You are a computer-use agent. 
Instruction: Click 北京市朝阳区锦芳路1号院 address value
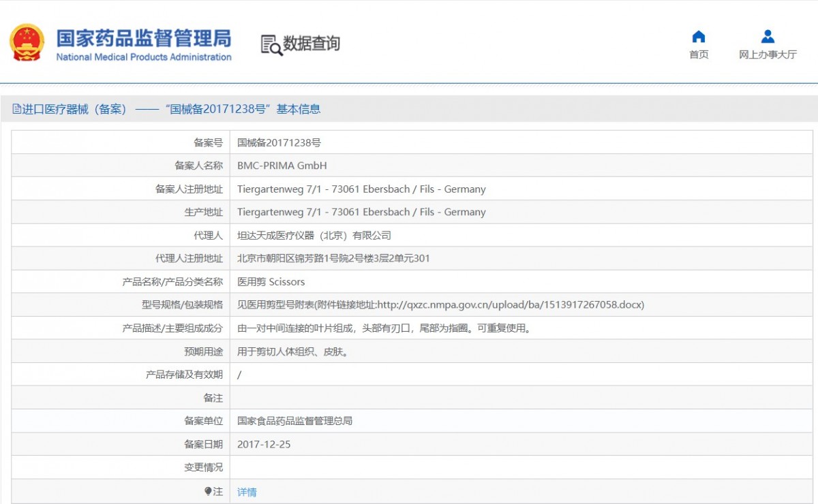(x=333, y=259)
